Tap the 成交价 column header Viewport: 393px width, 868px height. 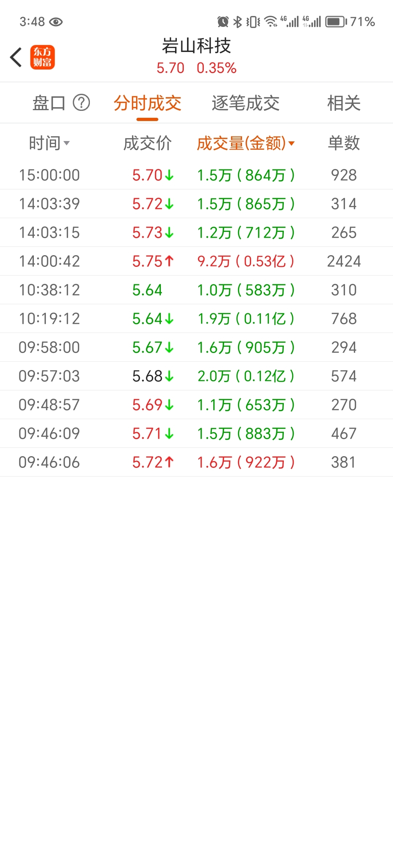coord(147,143)
